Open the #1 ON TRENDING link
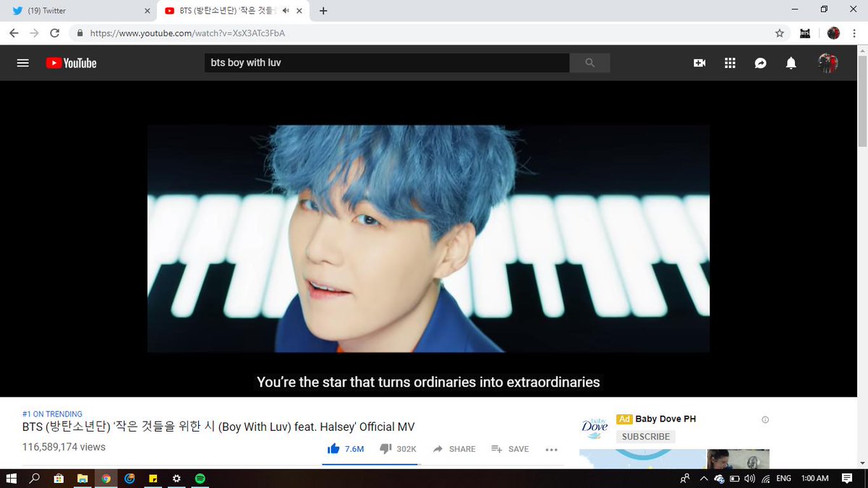 pyautogui.click(x=52, y=414)
